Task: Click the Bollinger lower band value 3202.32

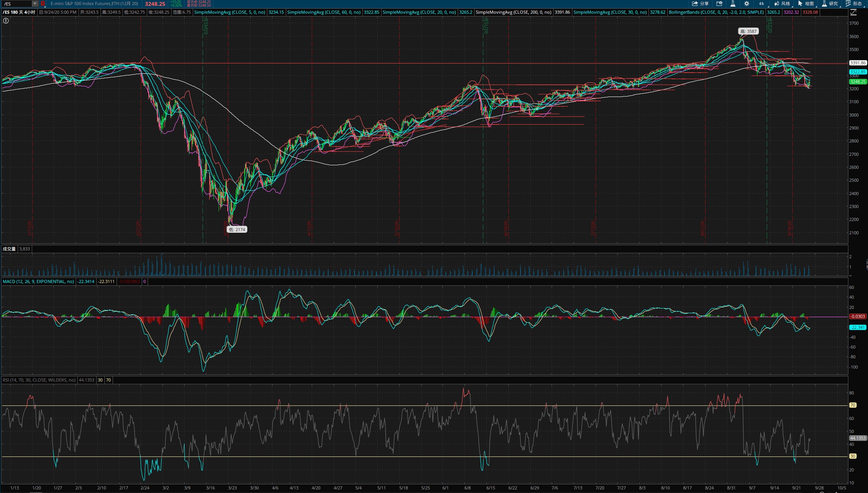Action: coord(791,12)
